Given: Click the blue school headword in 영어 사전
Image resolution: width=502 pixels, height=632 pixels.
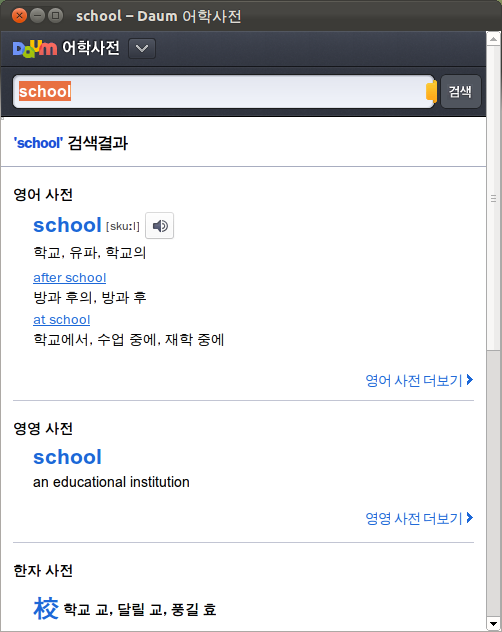Looking at the screenshot, I should point(67,225).
